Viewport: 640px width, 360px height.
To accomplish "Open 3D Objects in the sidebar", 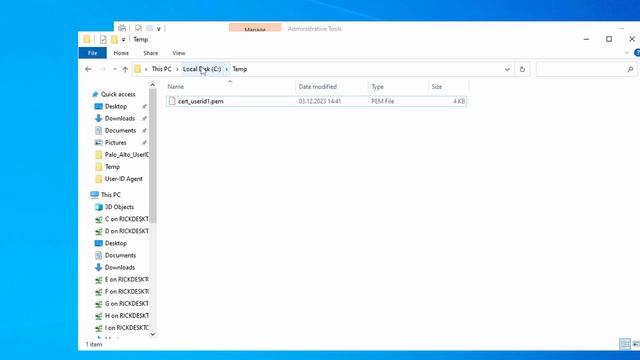I will pyautogui.click(x=119, y=207).
